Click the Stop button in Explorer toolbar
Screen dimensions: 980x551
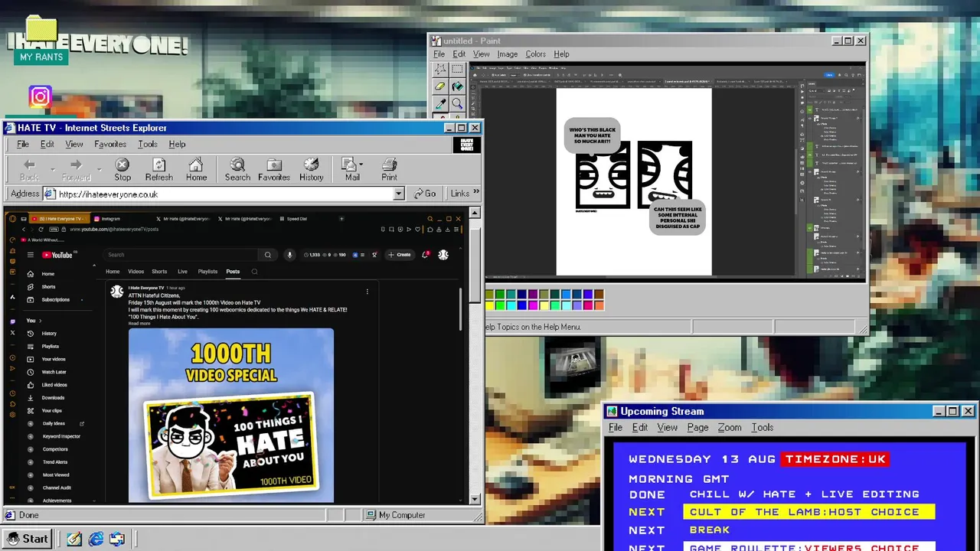pyautogui.click(x=122, y=169)
